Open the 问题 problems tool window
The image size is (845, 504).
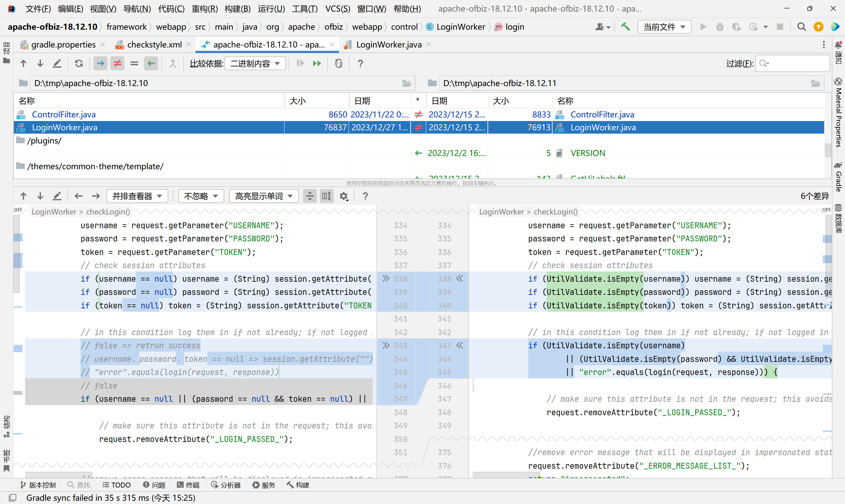[x=154, y=485]
